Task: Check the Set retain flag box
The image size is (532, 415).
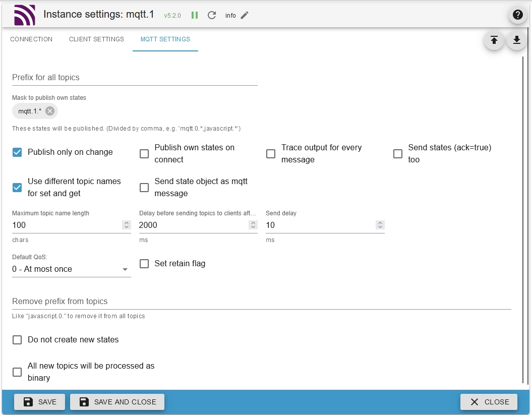Action: point(144,264)
